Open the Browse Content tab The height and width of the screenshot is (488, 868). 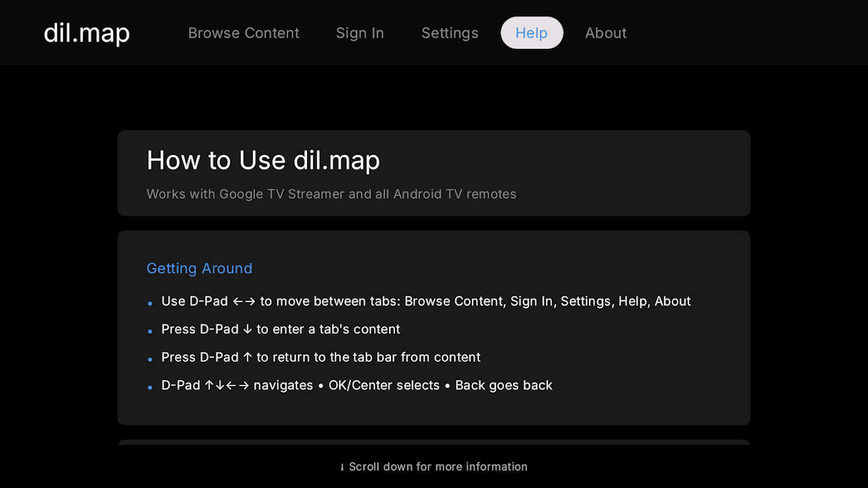244,33
